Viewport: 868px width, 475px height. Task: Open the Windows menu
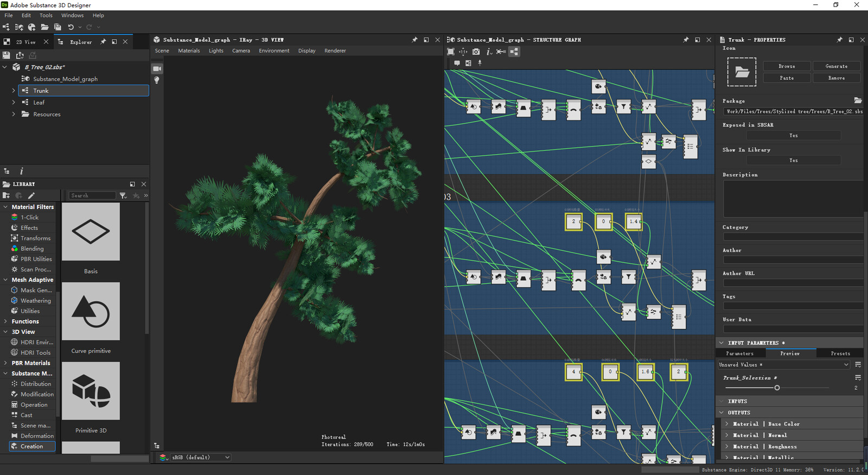(x=72, y=15)
